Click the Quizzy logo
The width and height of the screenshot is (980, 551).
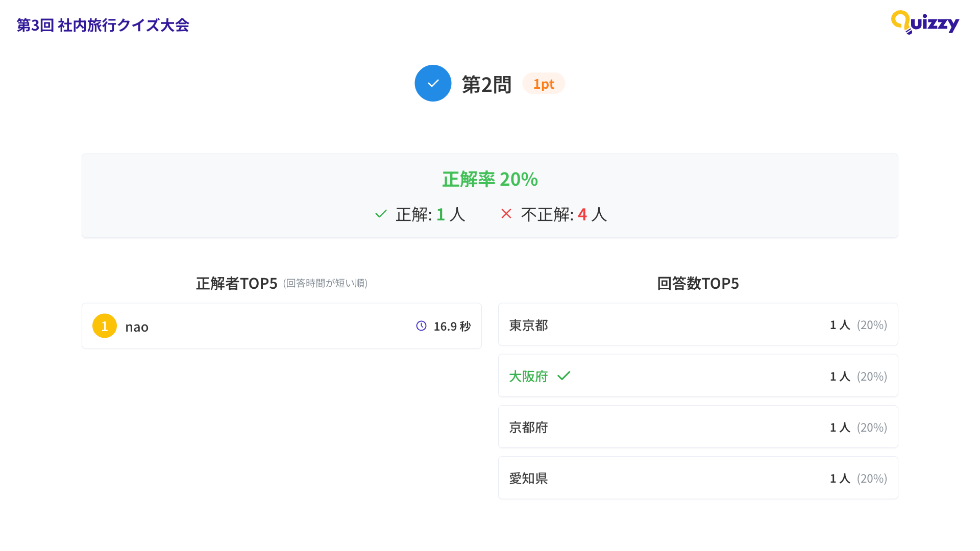925,23
